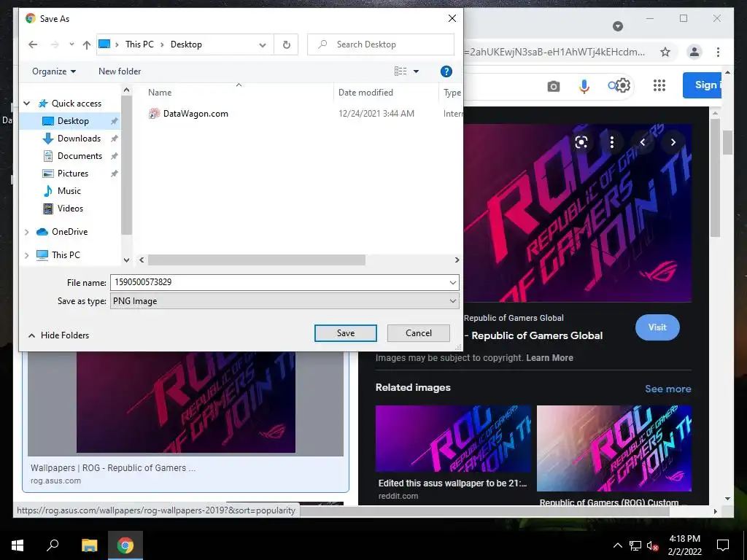Open the notification center icon
The width and height of the screenshot is (747, 560).
[723, 545]
